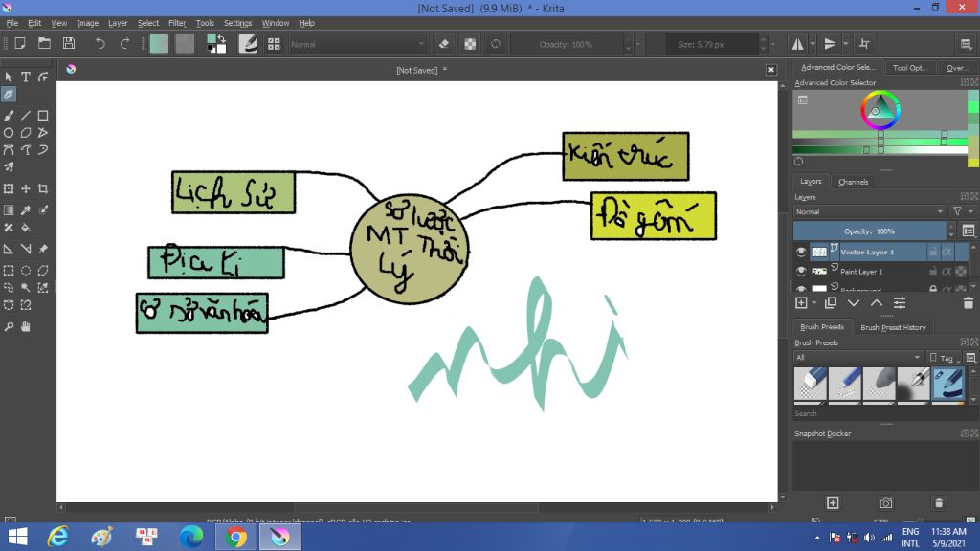The image size is (980, 551).
Task: Select the Multibrush tool
Action: click(x=9, y=166)
